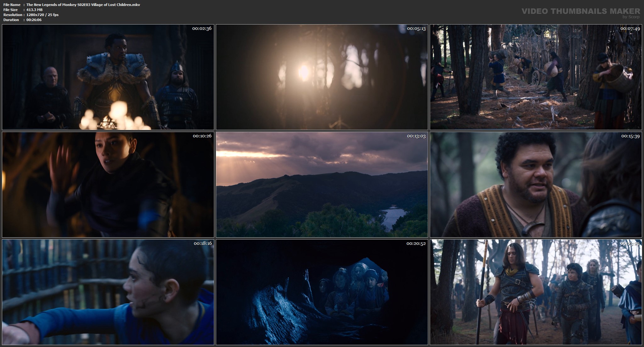This screenshot has width=644, height=347.
Task: Click the File Size value 413.3 MB
Action: click(x=34, y=10)
